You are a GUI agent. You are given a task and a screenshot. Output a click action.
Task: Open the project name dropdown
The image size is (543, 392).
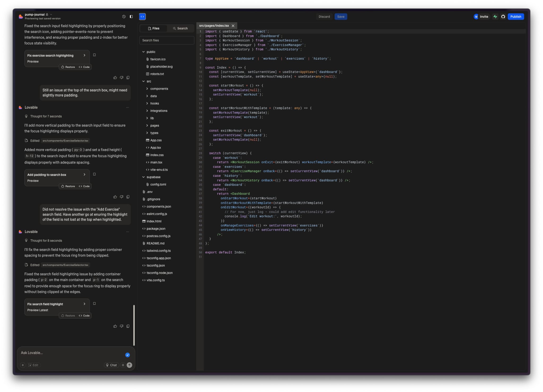[x=51, y=14]
